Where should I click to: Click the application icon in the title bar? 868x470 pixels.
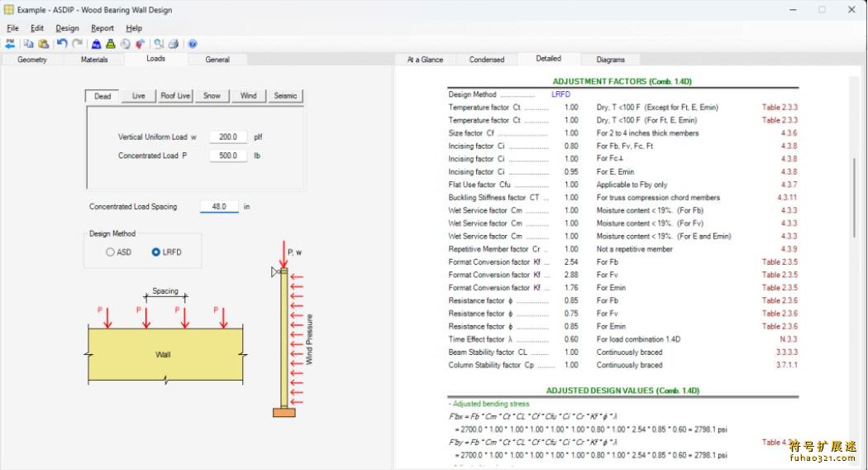(x=9, y=9)
